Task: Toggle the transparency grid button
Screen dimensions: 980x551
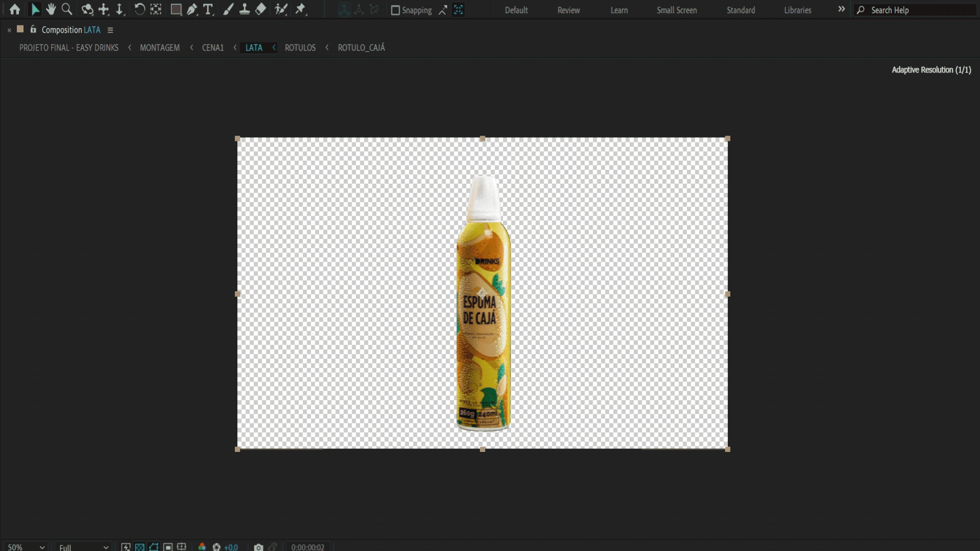Action: click(x=140, y=547)
